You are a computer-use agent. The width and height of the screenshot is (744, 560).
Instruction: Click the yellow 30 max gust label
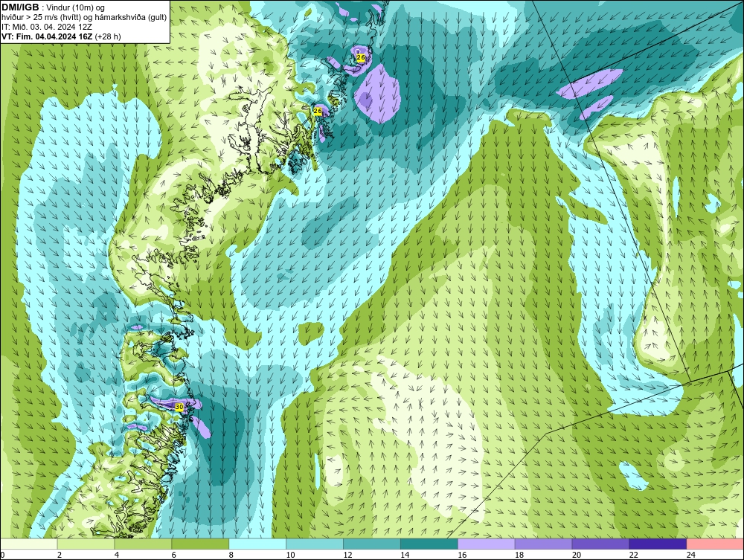tap(179, 407)
